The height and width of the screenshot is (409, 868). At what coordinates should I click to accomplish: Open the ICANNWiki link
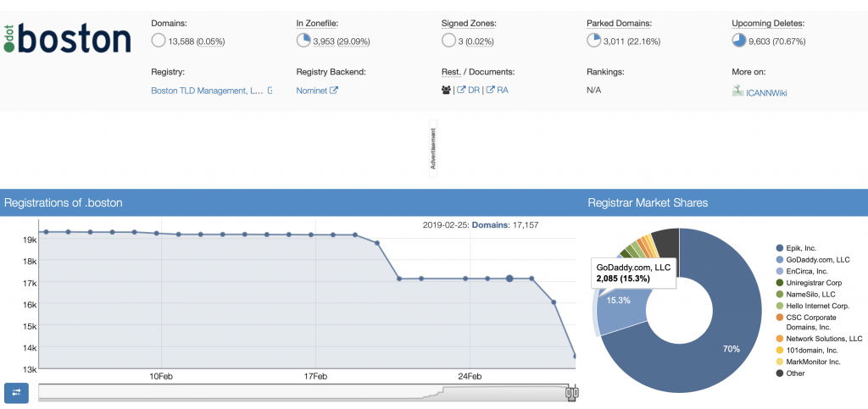coord(766,93)
